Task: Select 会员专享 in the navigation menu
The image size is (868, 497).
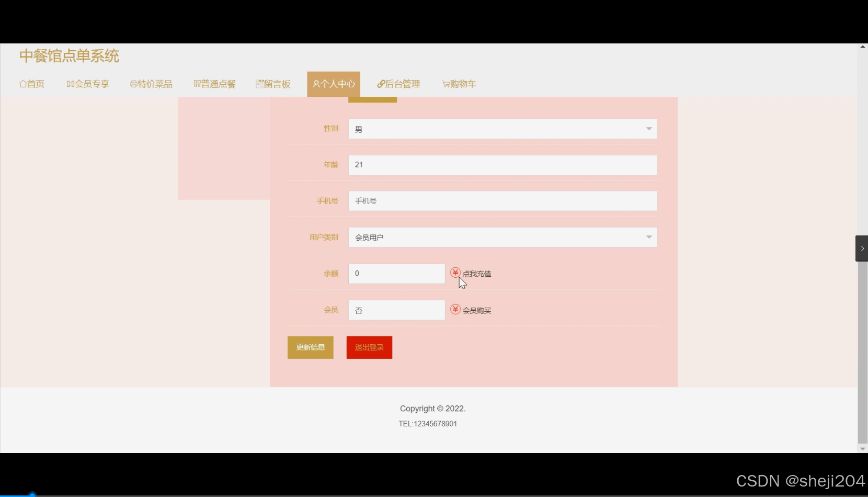Action: [x=88, y=84]
